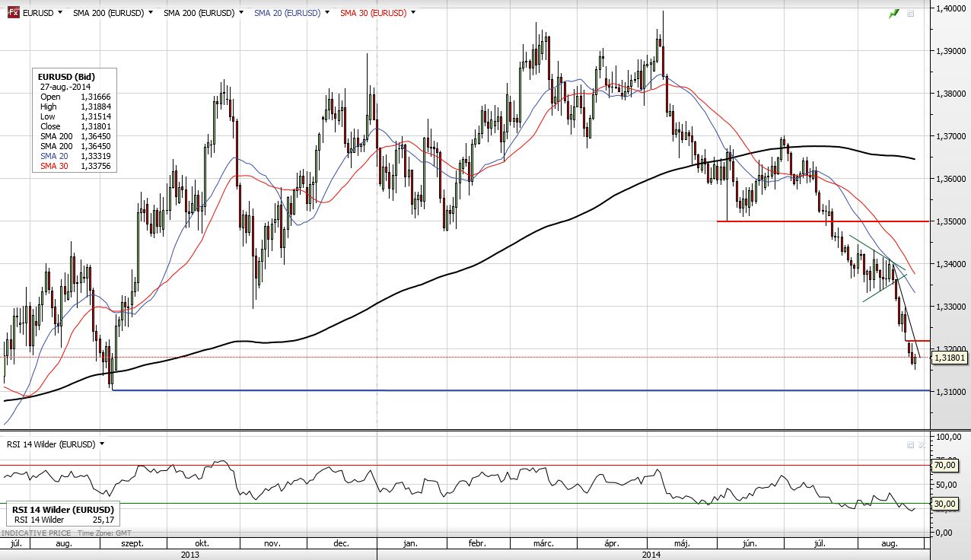Click the 2014 year label on time axis

tap(651, 555)
